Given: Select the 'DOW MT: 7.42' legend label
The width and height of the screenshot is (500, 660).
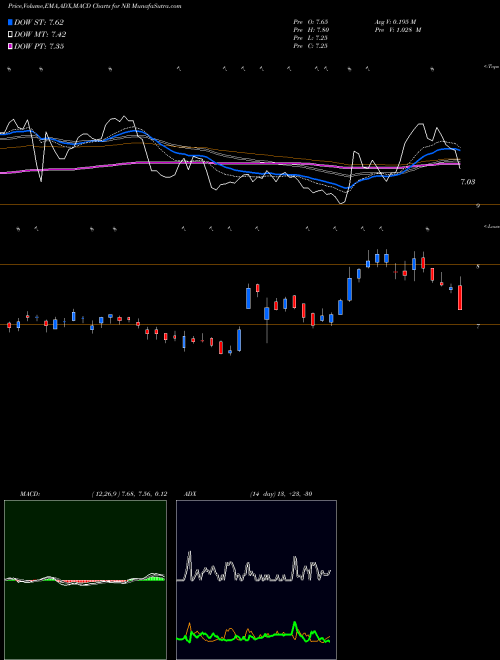Looking at the screenshot, I should [40, 34].
